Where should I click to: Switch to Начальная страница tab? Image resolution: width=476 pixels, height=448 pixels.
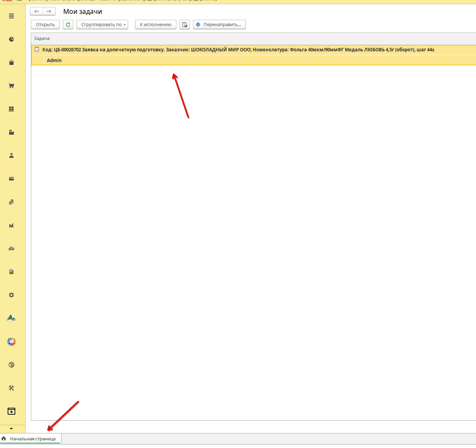tap(32, 439)
